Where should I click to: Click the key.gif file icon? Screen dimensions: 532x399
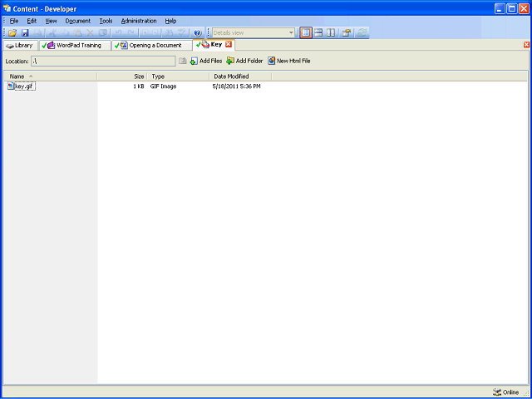pos(11,86)
